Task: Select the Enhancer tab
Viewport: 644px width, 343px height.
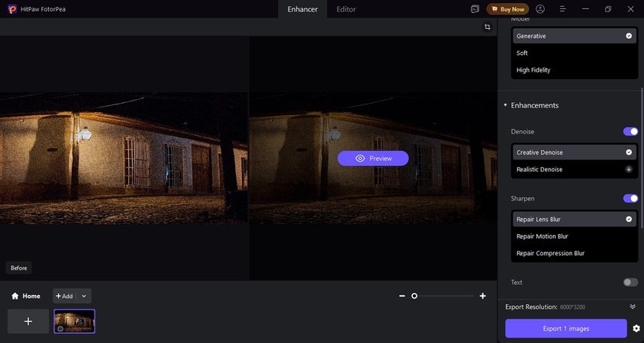Action: coord(302,9)
